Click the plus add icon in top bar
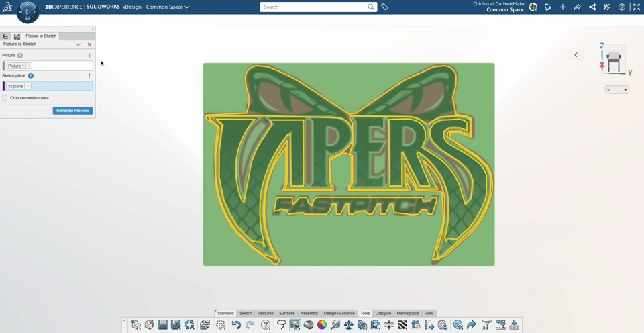The width and height of the screenshot is (644, 333). 563,7
